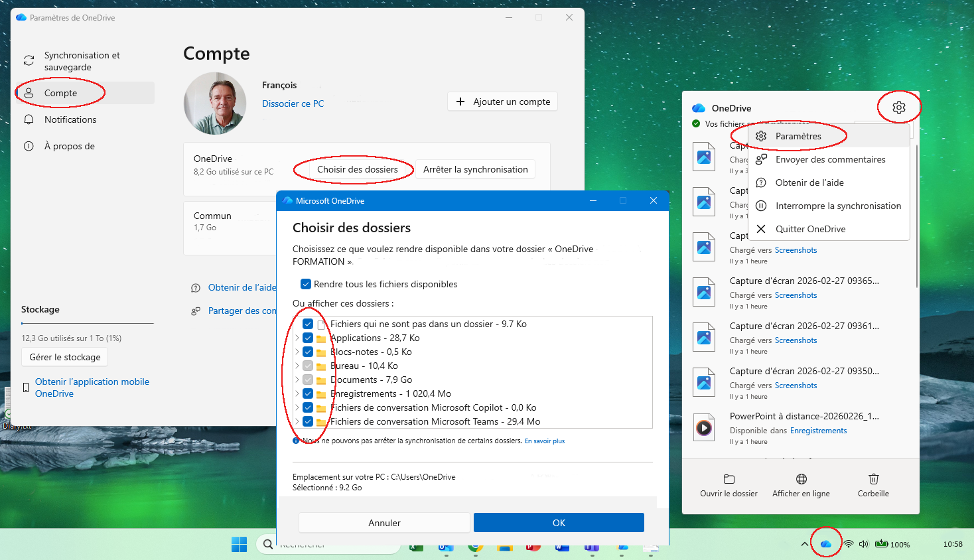The height and width of the screenshot is (560, 974).
Task: Select Paramètres in the OneDrive menu
Action: [798, 136]
